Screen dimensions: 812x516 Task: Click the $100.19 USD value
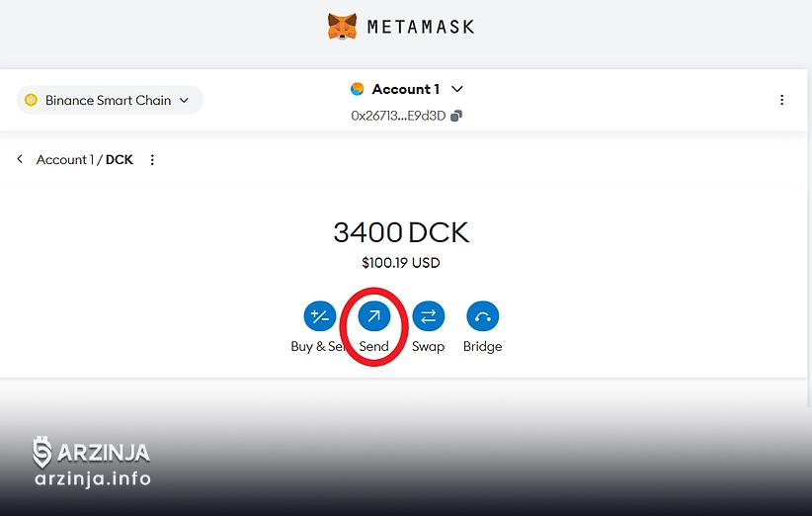[x=401, y=263]
